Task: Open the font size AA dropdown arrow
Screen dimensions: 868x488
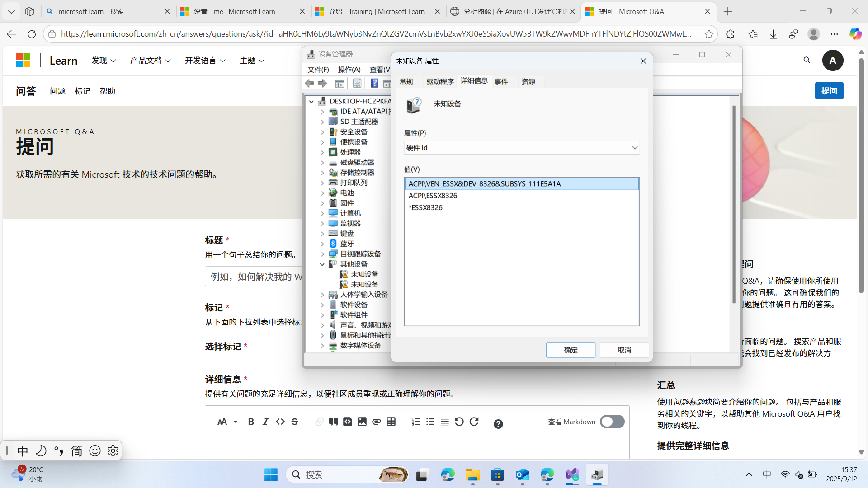Action: click(x=236, y=422)
